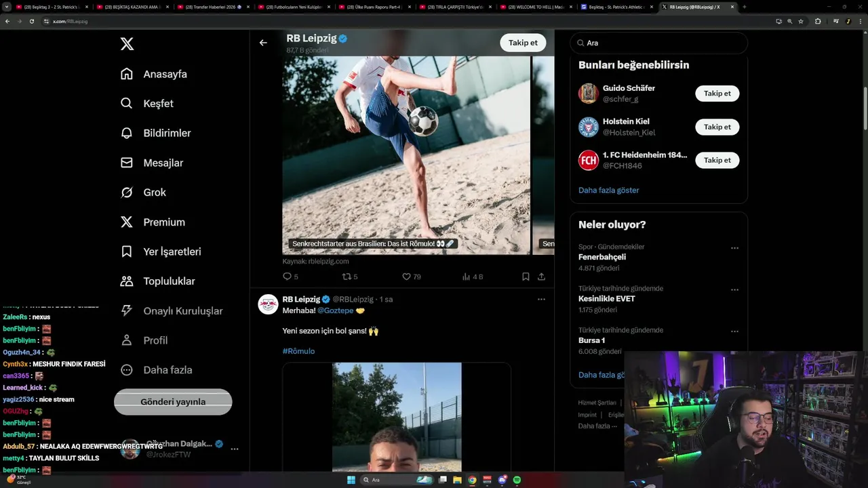Click the X logo home icon
The image size is (868, 488).
coord(127,44)
